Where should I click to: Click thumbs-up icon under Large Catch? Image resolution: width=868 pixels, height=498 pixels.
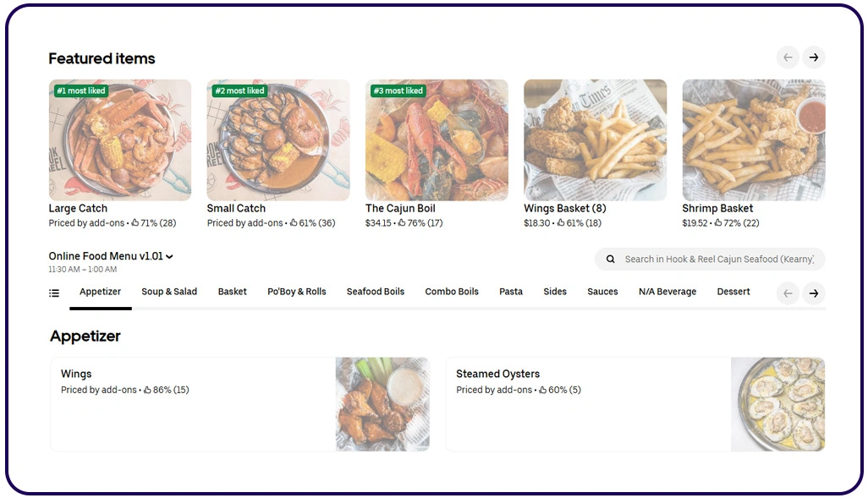point(135,223)
